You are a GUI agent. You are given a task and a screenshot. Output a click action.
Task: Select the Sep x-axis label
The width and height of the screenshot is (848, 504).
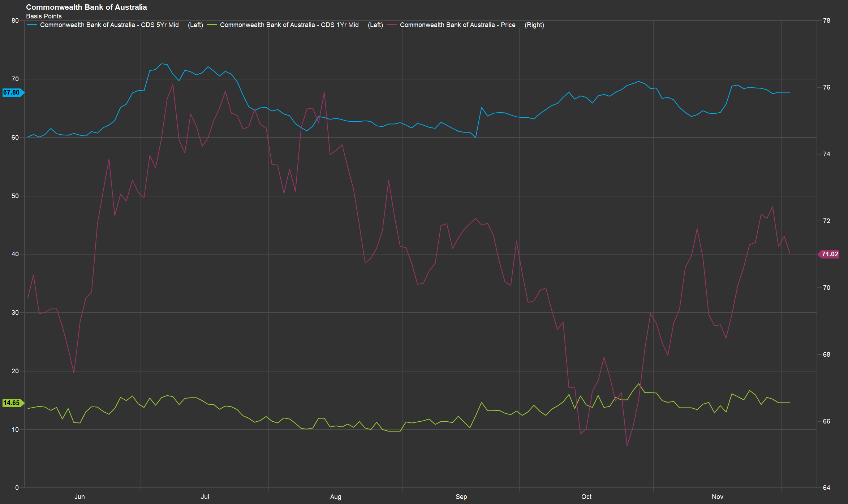point(461,497)
